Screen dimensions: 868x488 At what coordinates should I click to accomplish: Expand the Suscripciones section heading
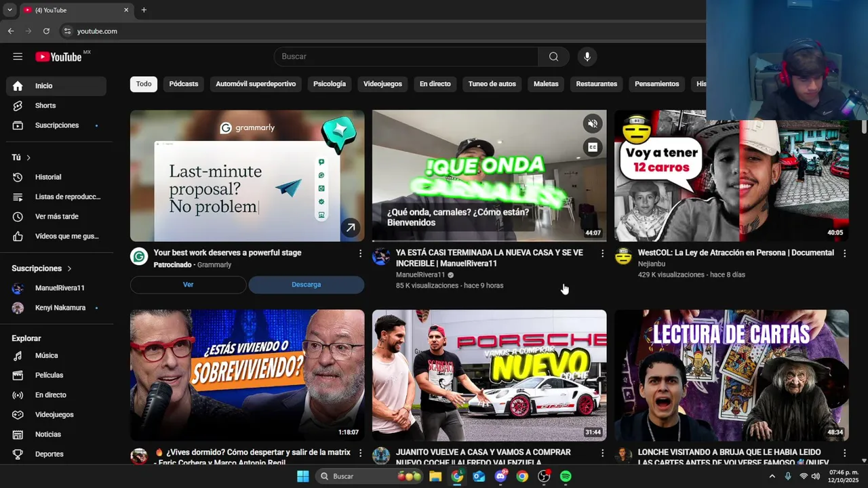click(42, 268)
